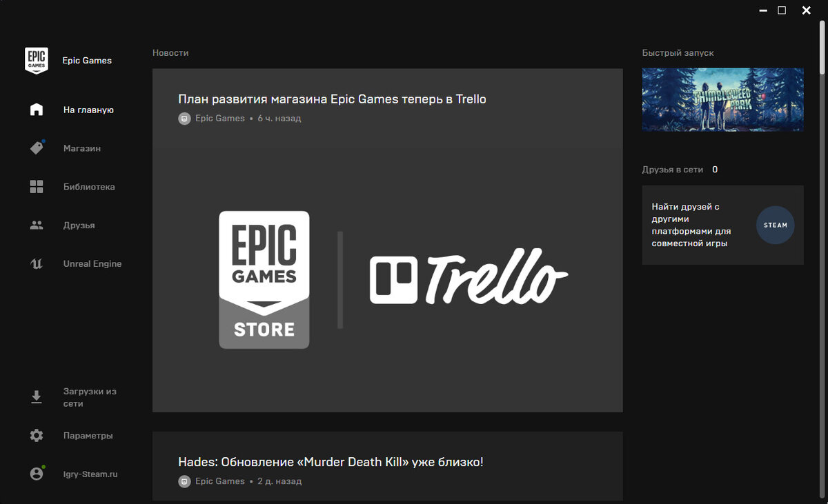Select Unreal Engine in the sidebar
Image resolution: width=828 pixels, height=504 pixels.
coord(92,263)
